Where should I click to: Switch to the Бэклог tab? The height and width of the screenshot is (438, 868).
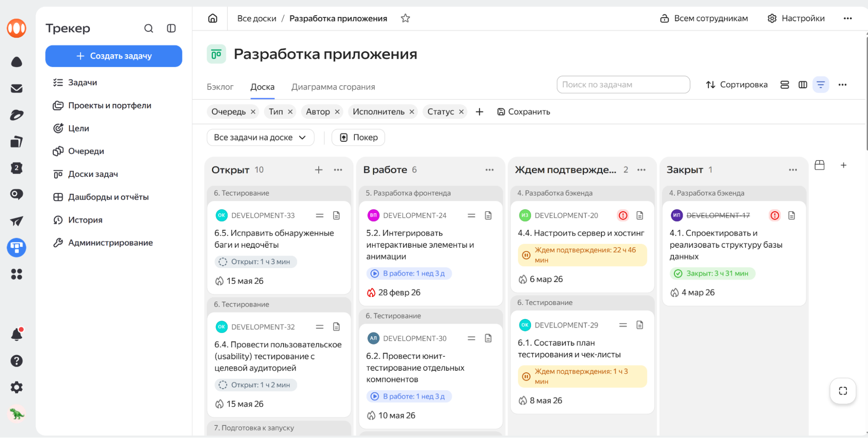220,87
